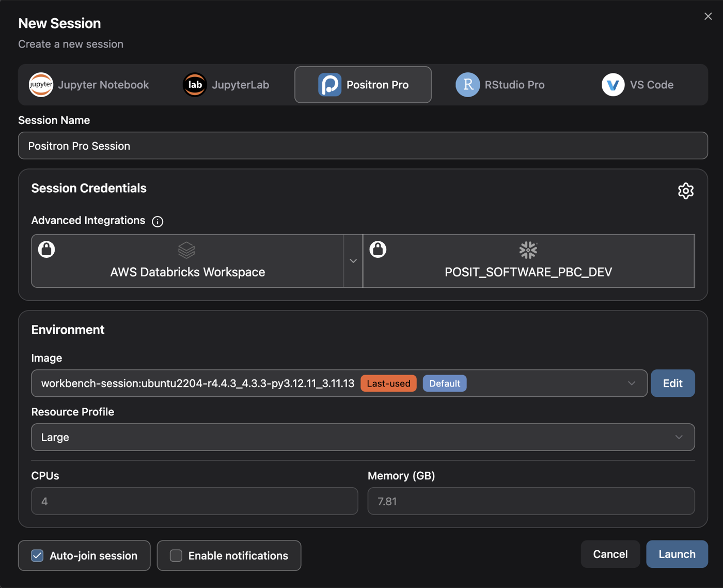Click the Edit image button
This screenshot has height=588, width=723.
pyautogui.click(x=673, y=383)
